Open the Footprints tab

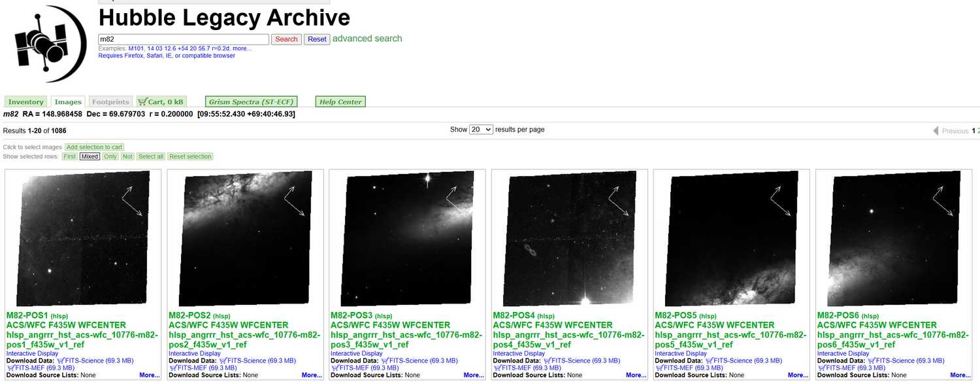pyautogui.click(x=110, y=102)
